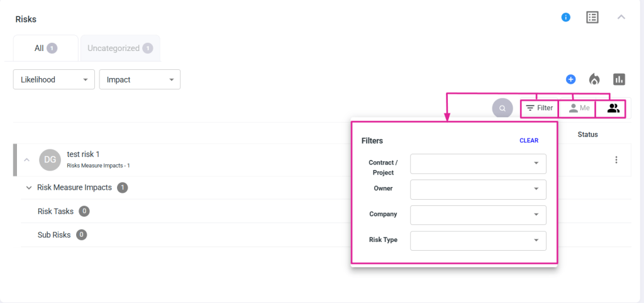Image resolution: width=644 pixels, height=303 pixels.
Task: Open the list view icon
Action: click(592, 17)
